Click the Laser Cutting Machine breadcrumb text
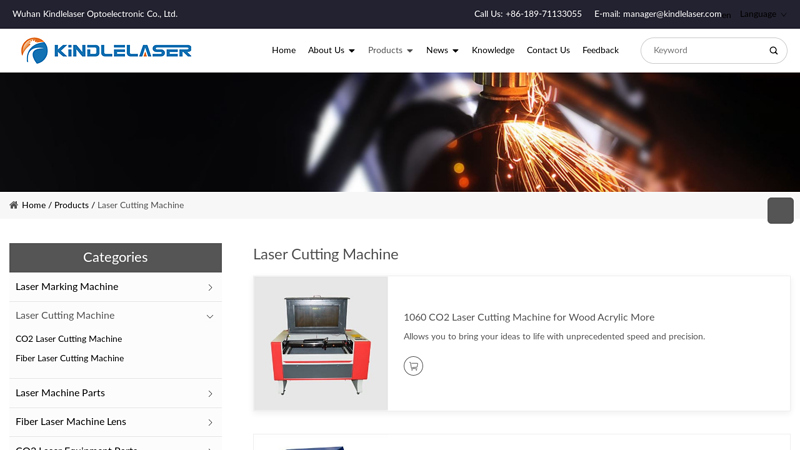The width and height of the screenshot is (800, 450). tap(141, 205)
